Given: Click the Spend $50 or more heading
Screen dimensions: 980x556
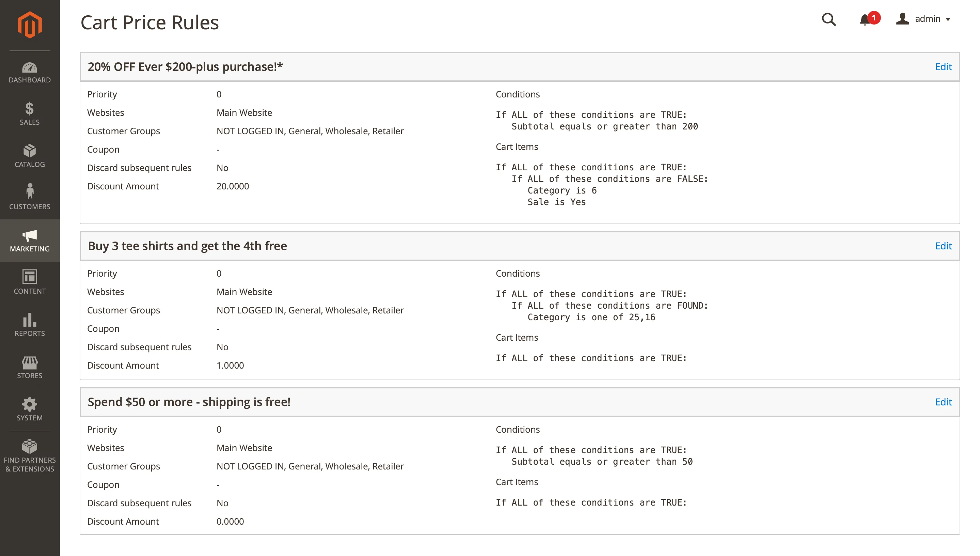Looking at the screenshot, I should 189,402.
